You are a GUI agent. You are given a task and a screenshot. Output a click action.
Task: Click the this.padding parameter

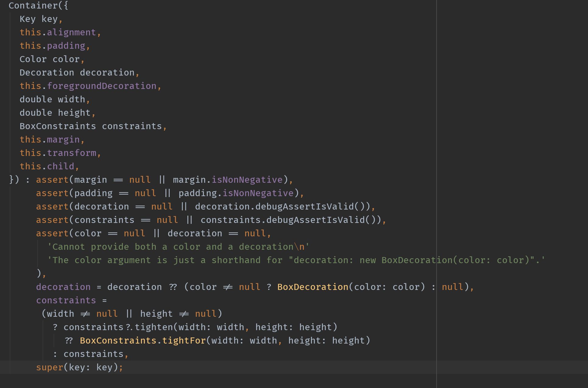tap(52, 46)
